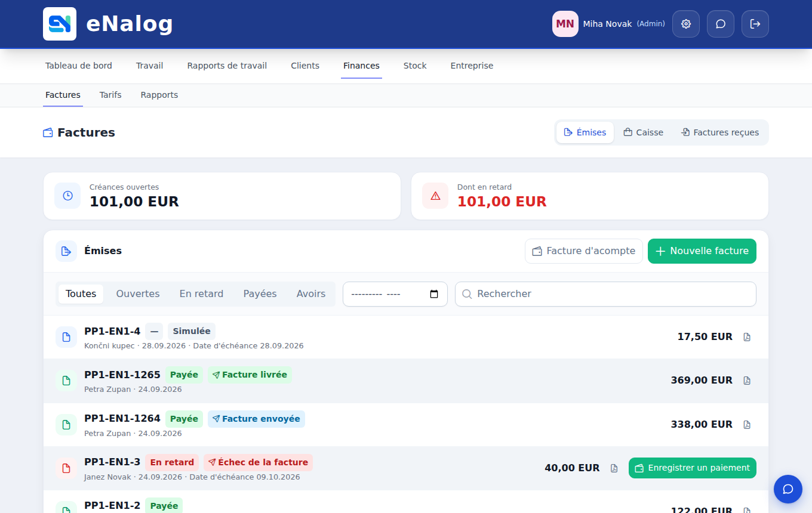This screenshot has width=812, height=513.
Task: Open PDF of the 338,00 EUR invoice
Action: (x=747, y=425)
